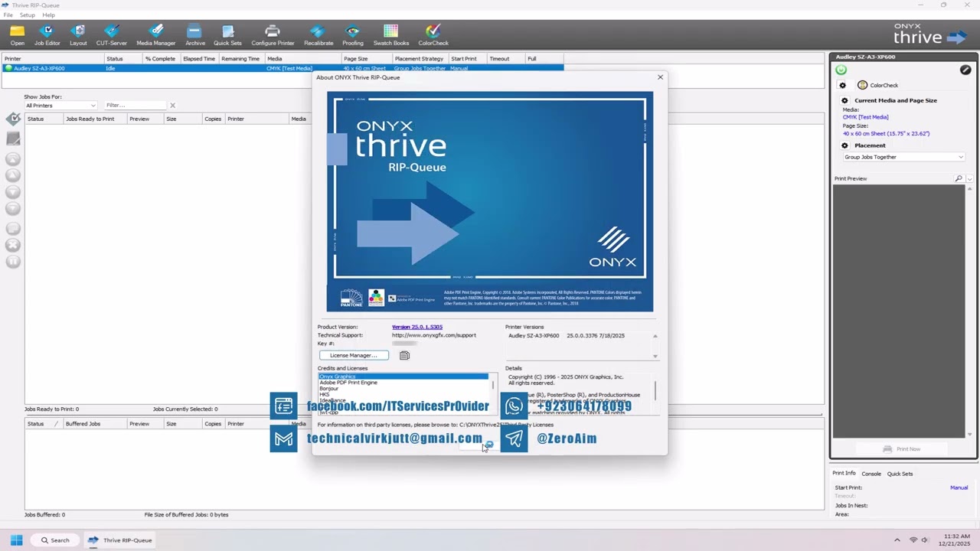The width and height of the screenshot is (980, 551).
Task: Start Recalibrate from the toolbar
Action: point(318,35)
